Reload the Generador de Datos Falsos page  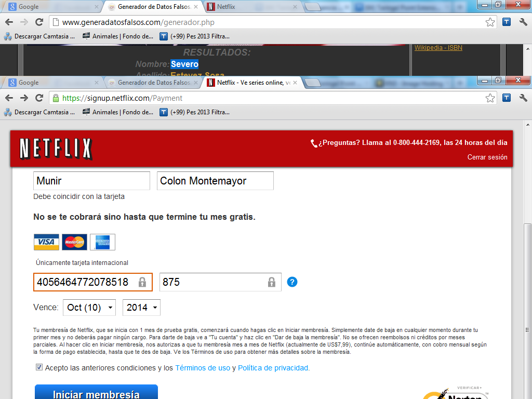[x=39, y=22]
